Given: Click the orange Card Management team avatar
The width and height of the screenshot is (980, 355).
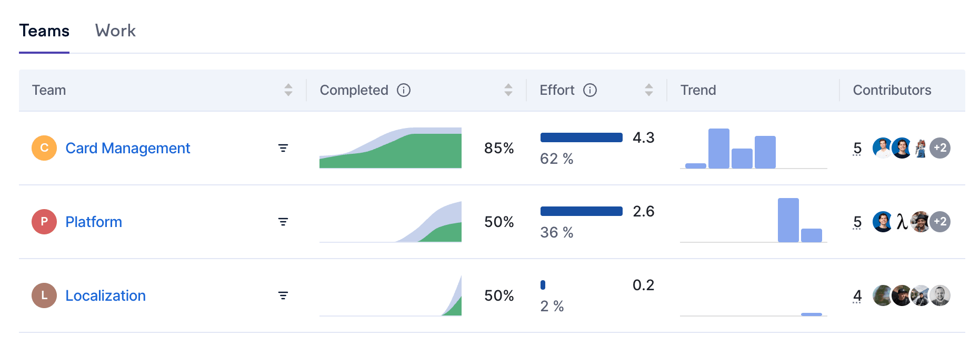Looking at the screenshot, I should point(44,148).
